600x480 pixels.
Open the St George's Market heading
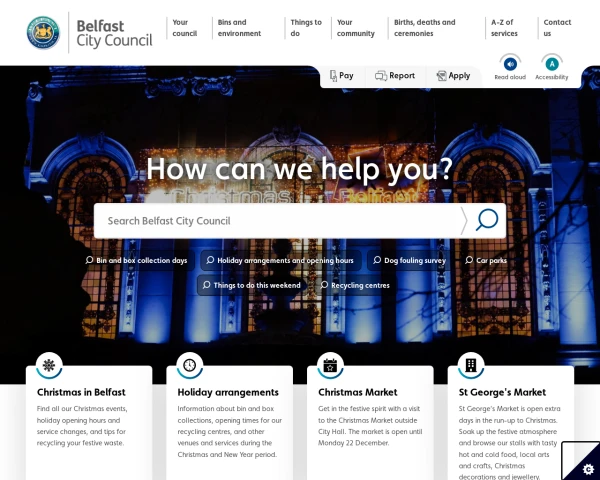coord(502,392)
